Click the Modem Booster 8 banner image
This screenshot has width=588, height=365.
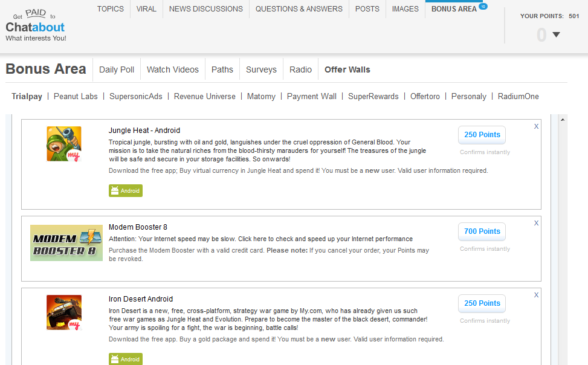(x=66, y=243)
